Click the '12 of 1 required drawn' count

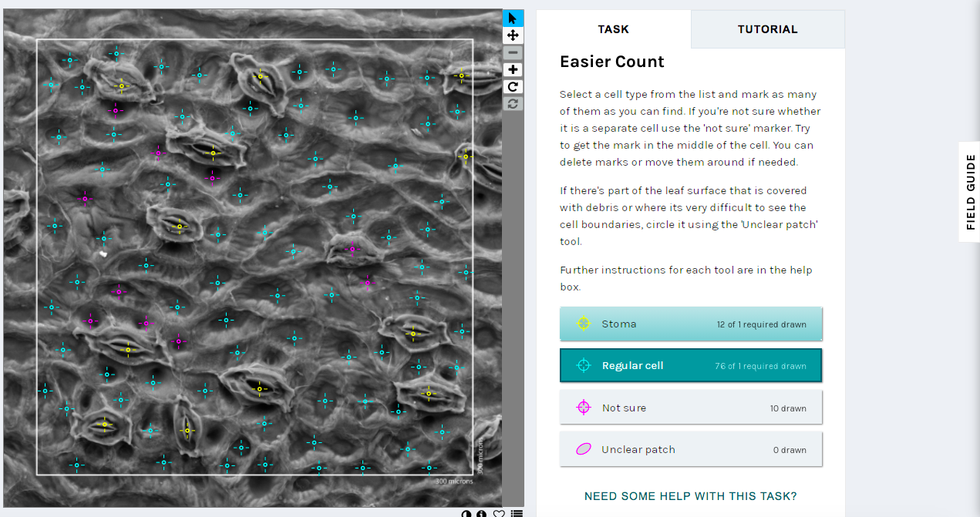762,324
